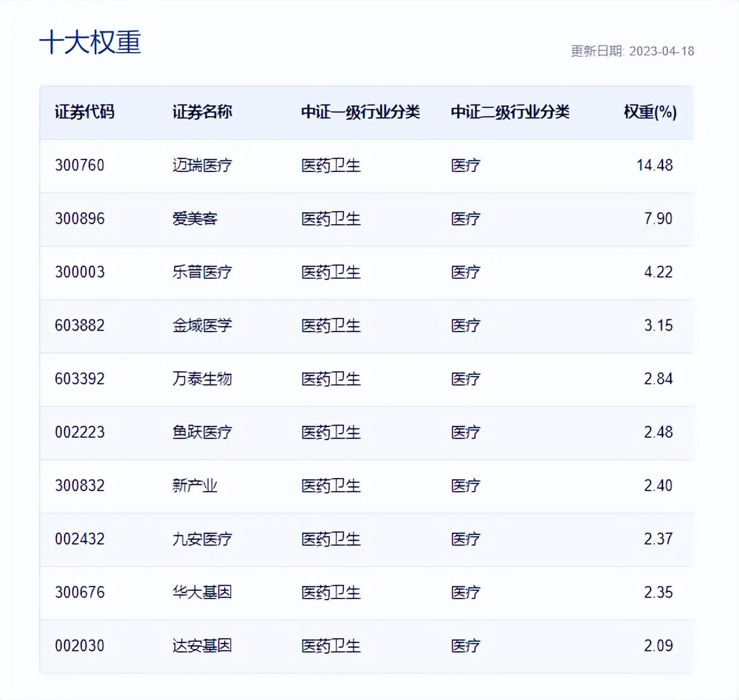This screenshot has height=700, width=739.
Task: Click the update date 2023-04-18
Action: 635,52
